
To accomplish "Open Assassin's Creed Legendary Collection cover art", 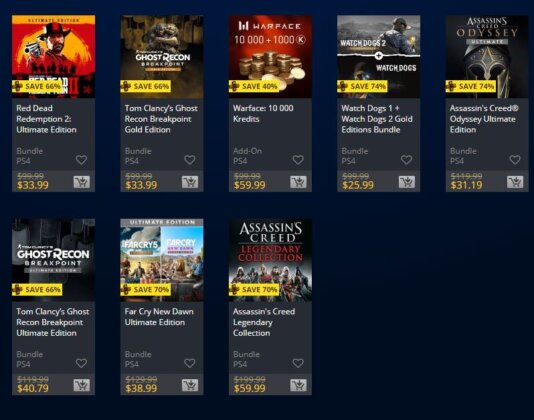I will tap(270, 260).
